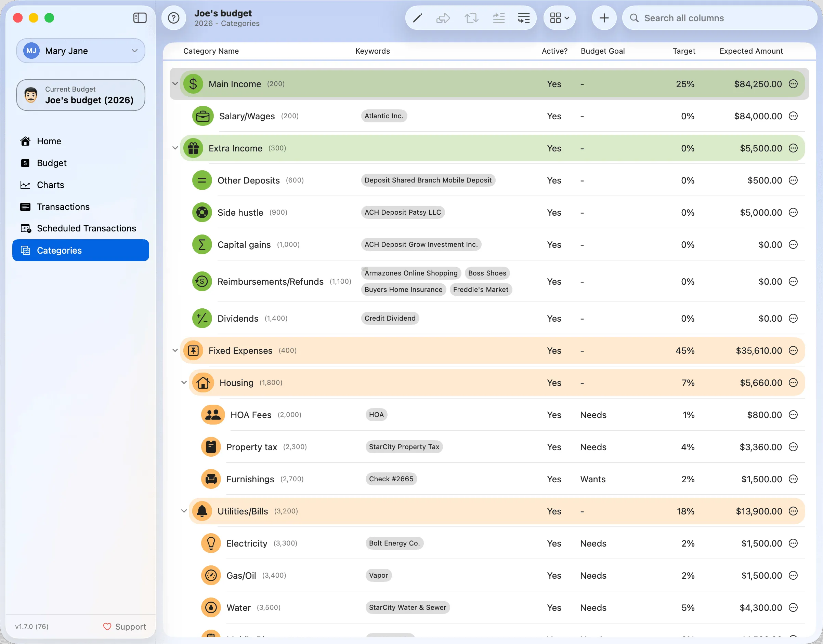The width and height of the screenshot is (823, 644).
Task: Collapse the Fixed Expenses group chevron
Action: pos(175,350)
